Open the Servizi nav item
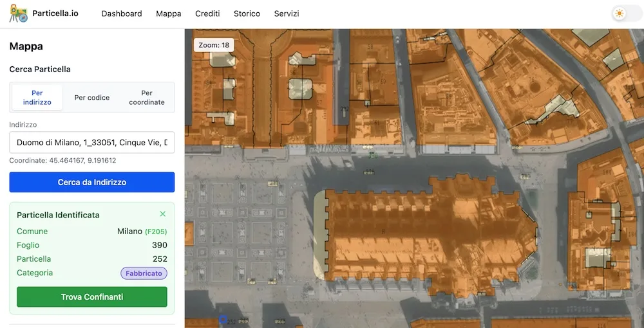 287,14
